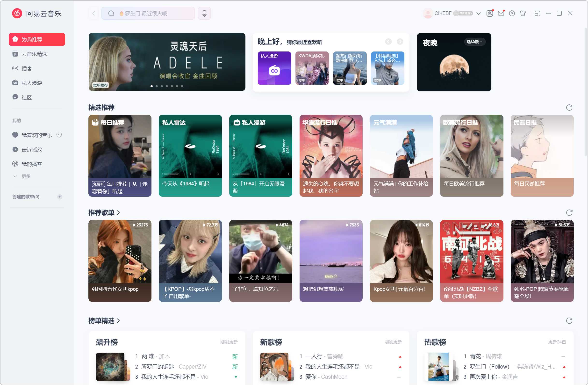Open the Adele 灵魂天后 banner
This screenshot has height=385, width=588.
point(167,62)
